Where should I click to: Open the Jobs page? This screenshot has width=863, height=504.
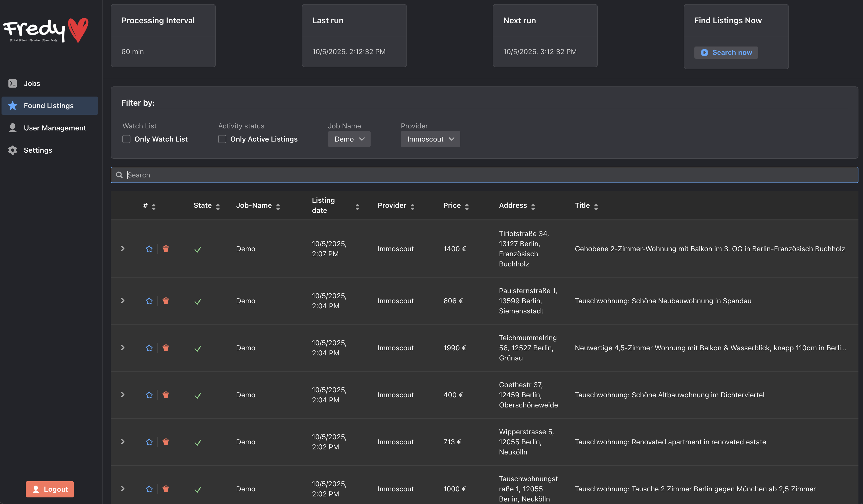pyautogui.click(x=50, y=84)
